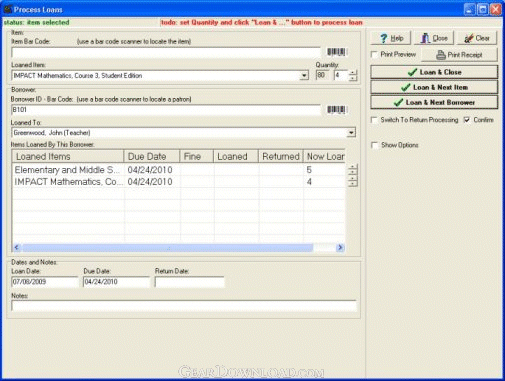
Task: Click the Loan Date field
Action: click(44, 282)
